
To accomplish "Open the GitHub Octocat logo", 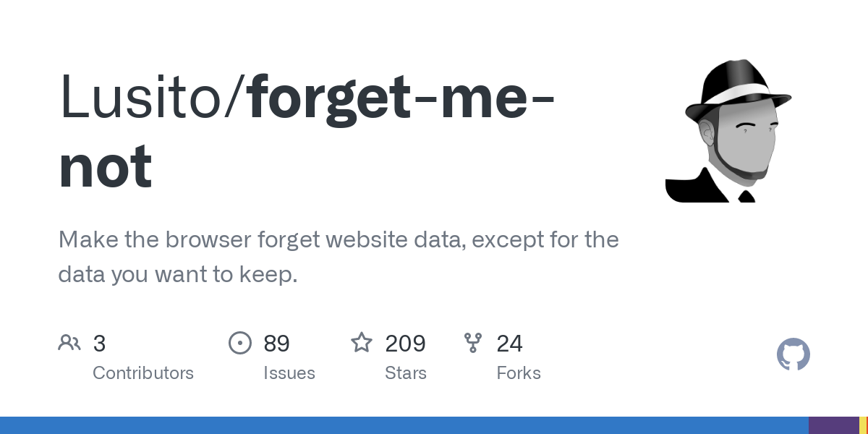I will point(793,355).
